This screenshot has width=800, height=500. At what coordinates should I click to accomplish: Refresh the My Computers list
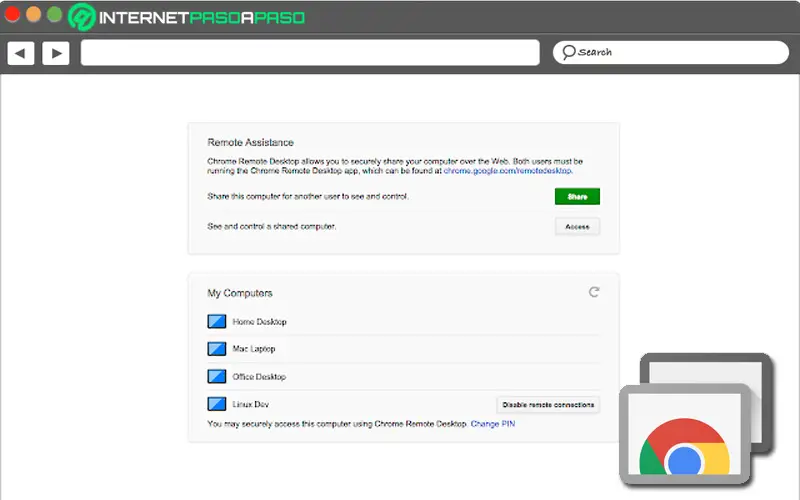click(x=594, y=292)
